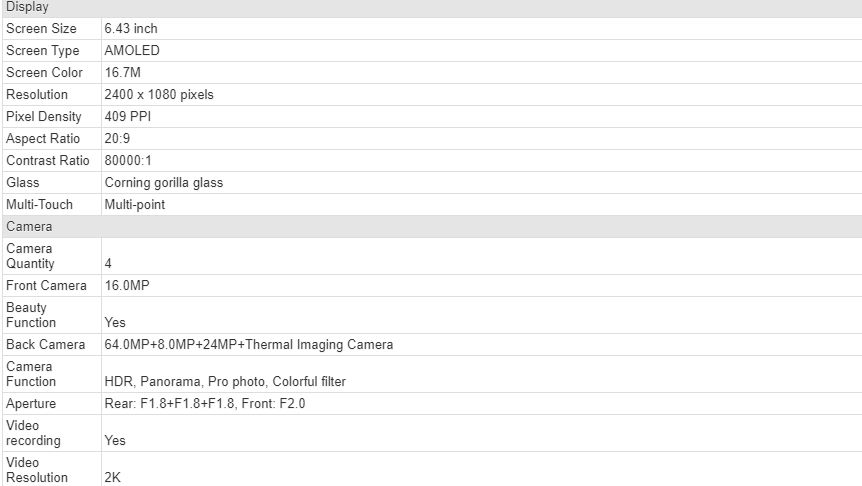
Task: Click the 6.43 inch value
Action: click(131, 29)
